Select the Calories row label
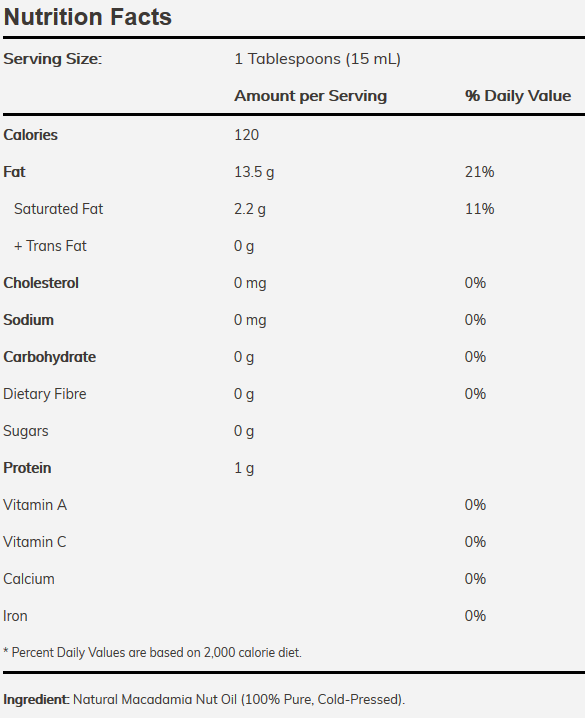Image resolution: width=585 pixels, height=718 pixels. click(x=30, y=135)
